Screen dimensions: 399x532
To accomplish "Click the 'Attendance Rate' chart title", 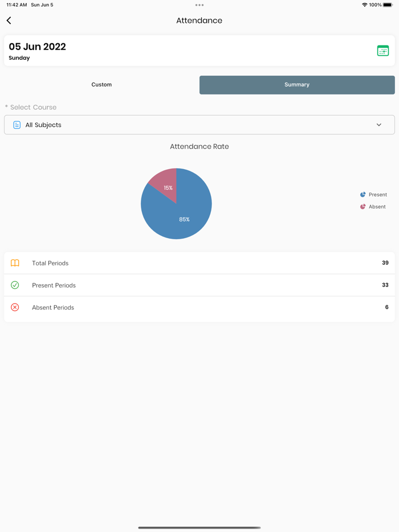I will 199,146.
